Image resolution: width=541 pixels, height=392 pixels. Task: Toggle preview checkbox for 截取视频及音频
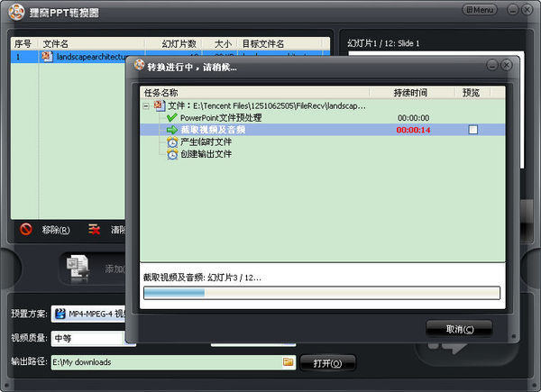pos(473,130)
